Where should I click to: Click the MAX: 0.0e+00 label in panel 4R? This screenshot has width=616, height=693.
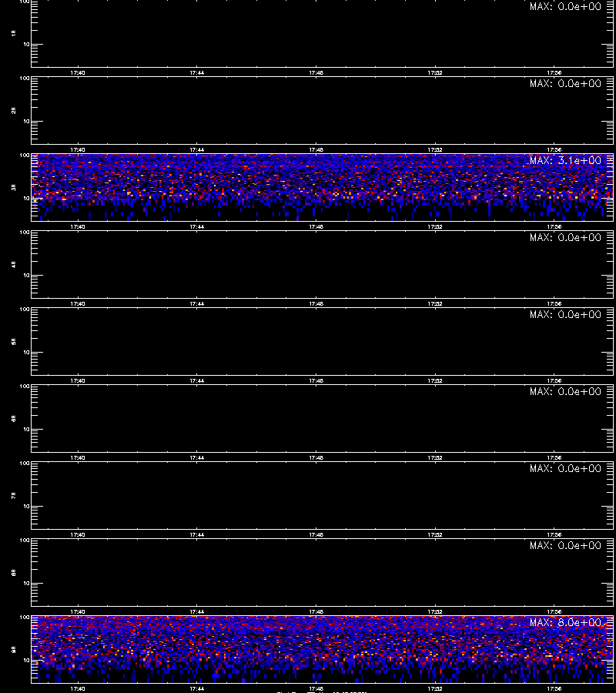(x=565, y=237)
